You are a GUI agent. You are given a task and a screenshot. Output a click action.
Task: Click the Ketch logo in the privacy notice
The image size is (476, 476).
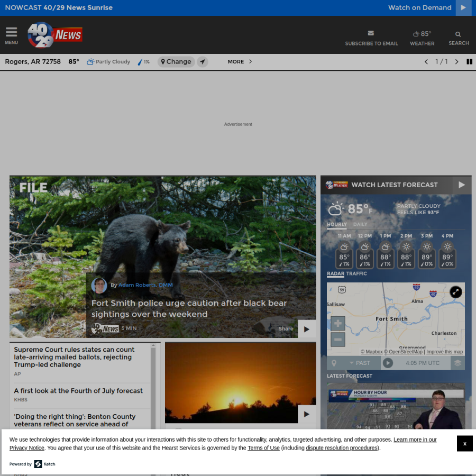(44, 464)
